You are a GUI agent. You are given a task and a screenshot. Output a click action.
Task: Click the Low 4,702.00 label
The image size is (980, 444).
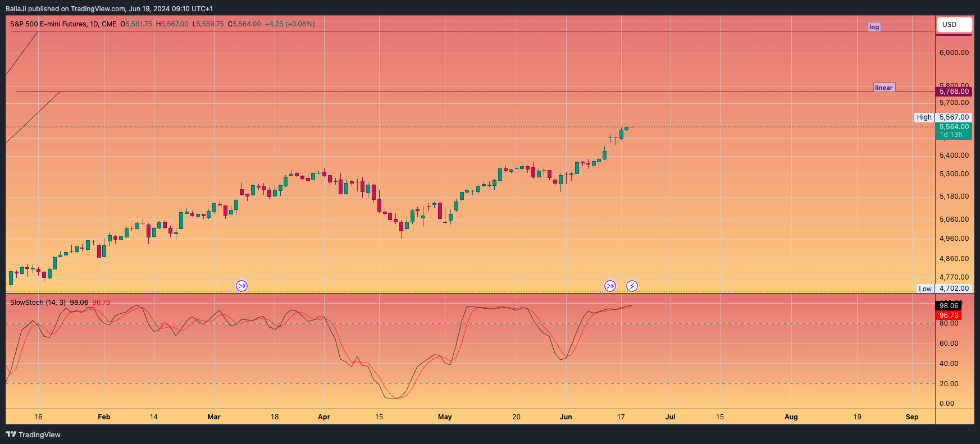pos(945,289)
